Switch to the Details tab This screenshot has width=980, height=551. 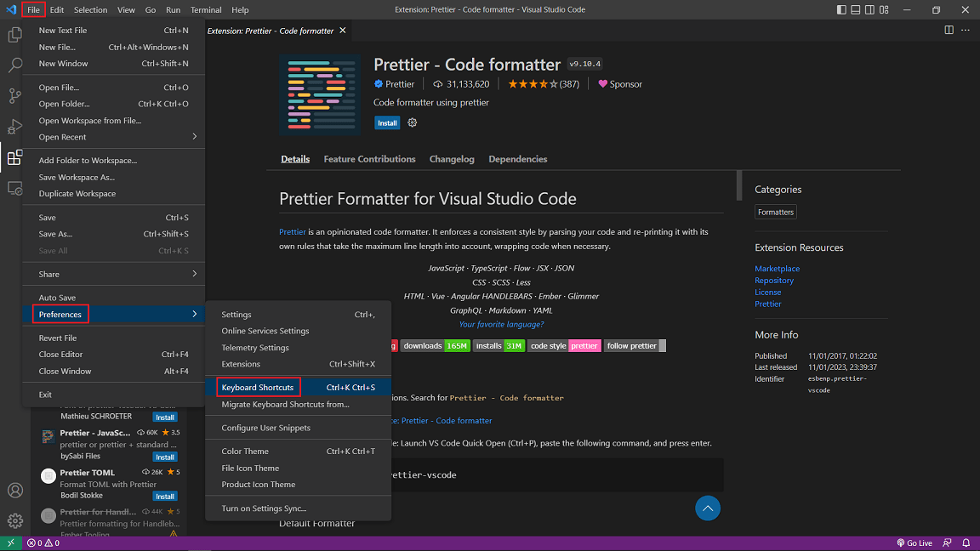click(x=295, y=159)
